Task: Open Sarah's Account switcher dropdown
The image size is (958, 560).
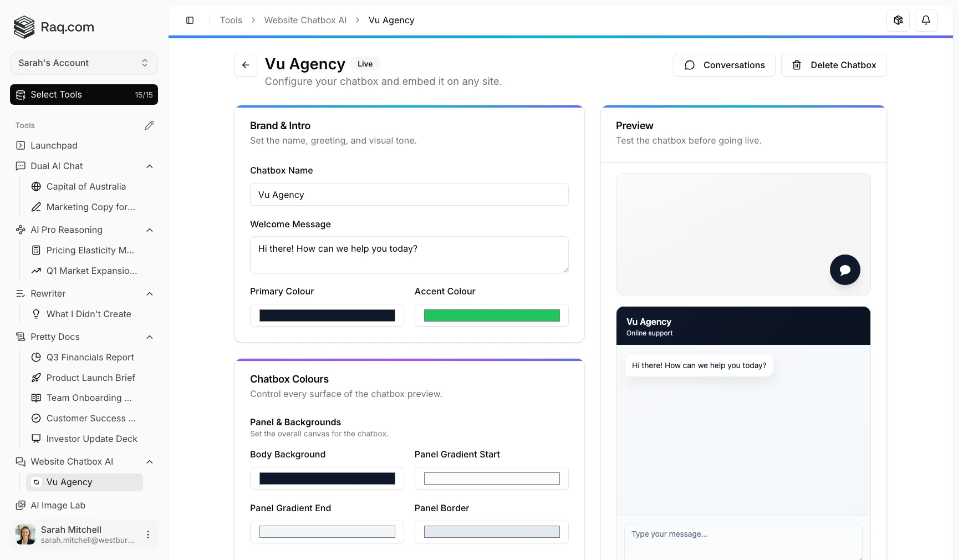Action: click(x=84, y=63)
